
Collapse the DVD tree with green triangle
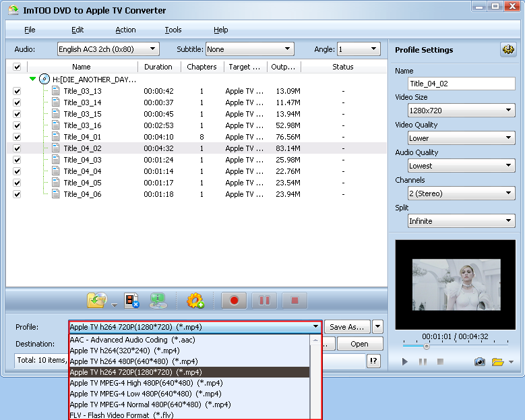pos(32,79)
